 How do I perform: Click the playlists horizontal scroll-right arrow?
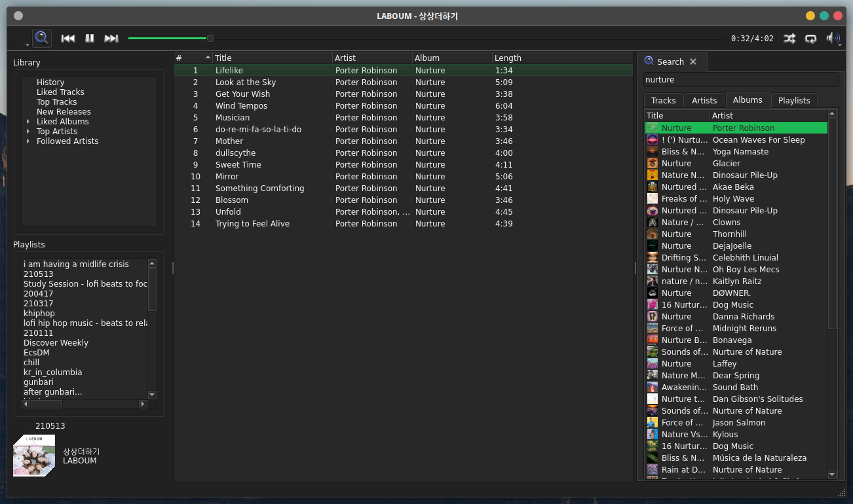point(143,404)
